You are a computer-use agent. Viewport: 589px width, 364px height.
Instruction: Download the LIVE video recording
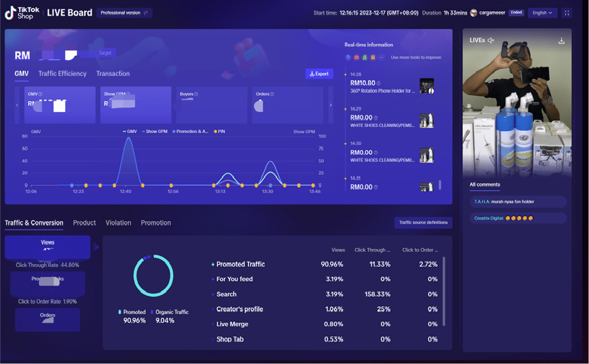pos(562,40)
